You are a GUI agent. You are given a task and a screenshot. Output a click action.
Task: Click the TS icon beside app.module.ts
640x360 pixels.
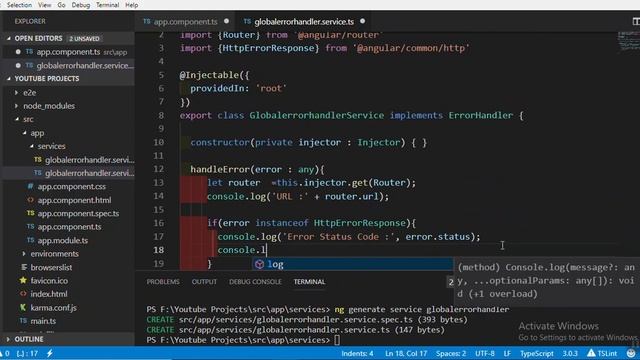click(x=30, y=240)
